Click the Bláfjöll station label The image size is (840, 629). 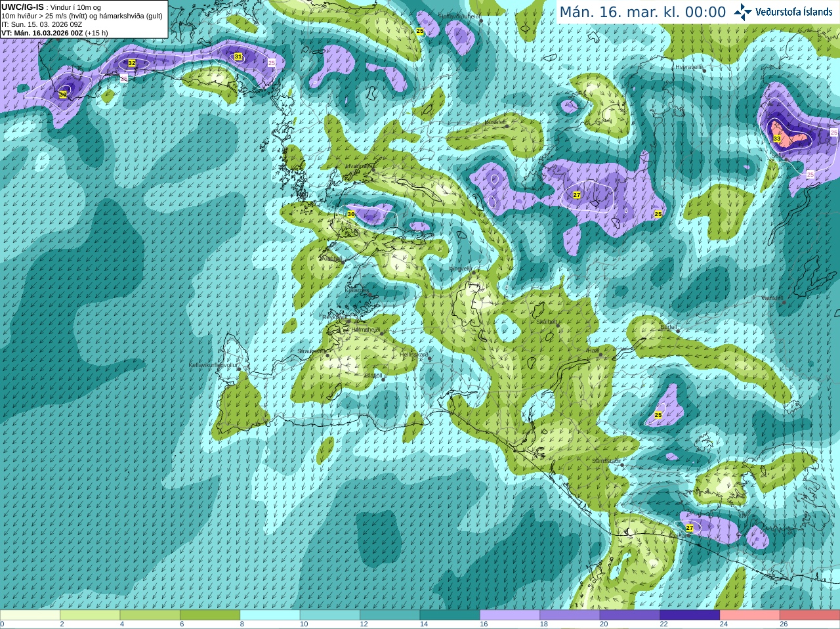373,376
